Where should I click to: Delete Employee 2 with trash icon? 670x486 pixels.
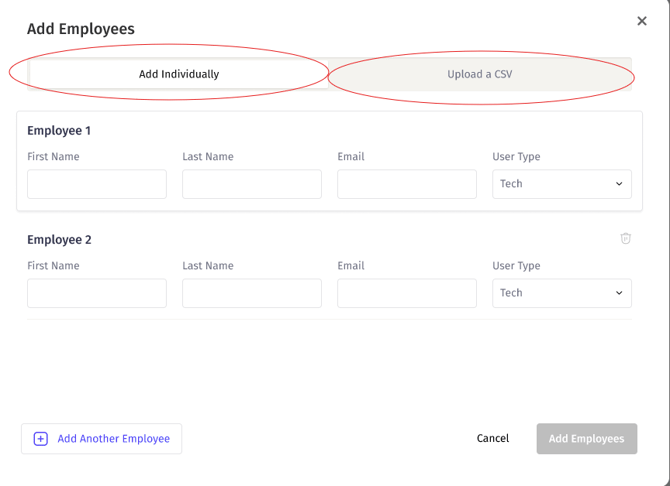[x=625, y=239]
